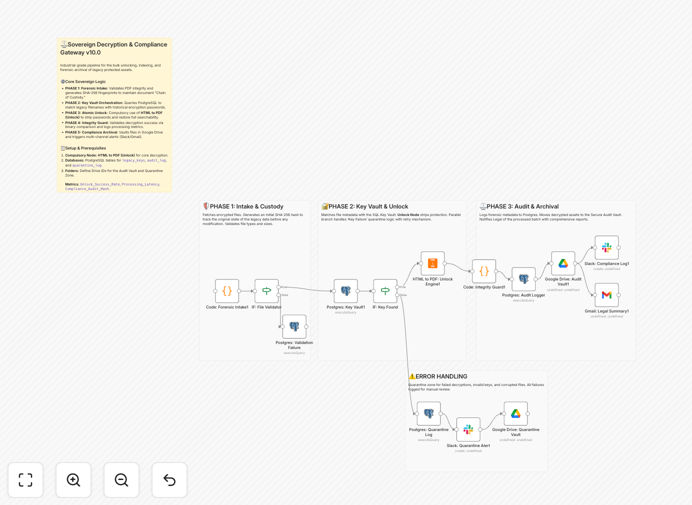The height and width of the screenshot is (505, 692).
Task: Click the Metrics line in the sticky note
Action: (x=112, y=186)
